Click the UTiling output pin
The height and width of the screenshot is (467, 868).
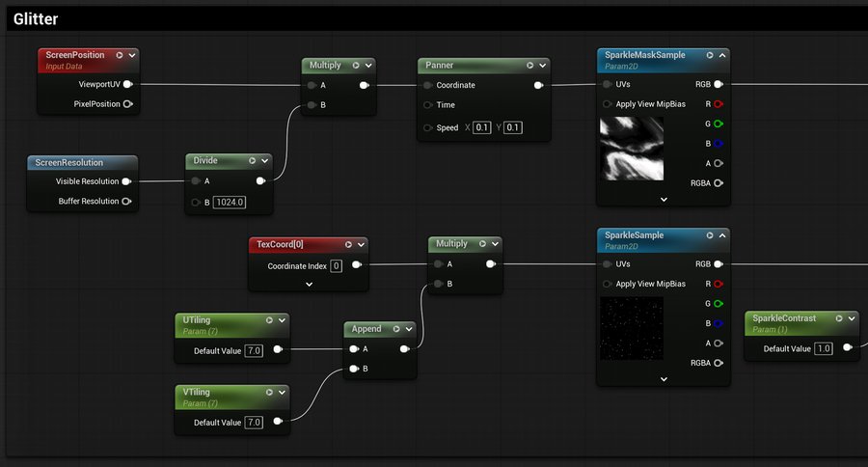pyautogui.click(x=278, y=349)
